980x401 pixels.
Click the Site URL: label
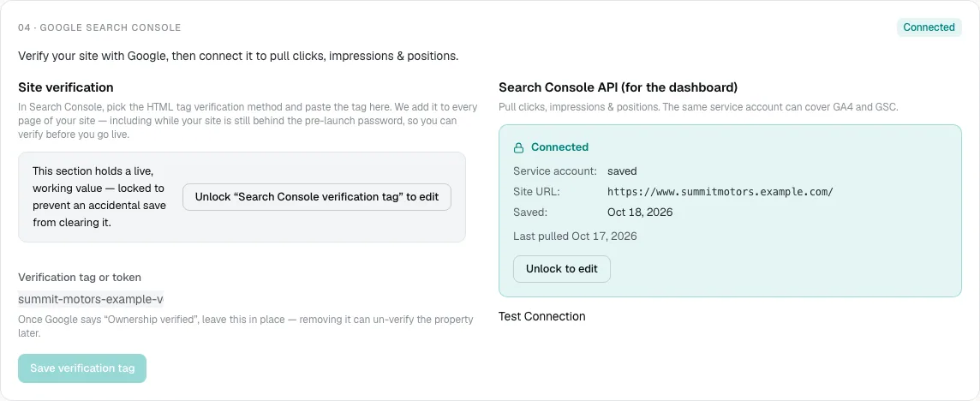[x=536, y=191]
